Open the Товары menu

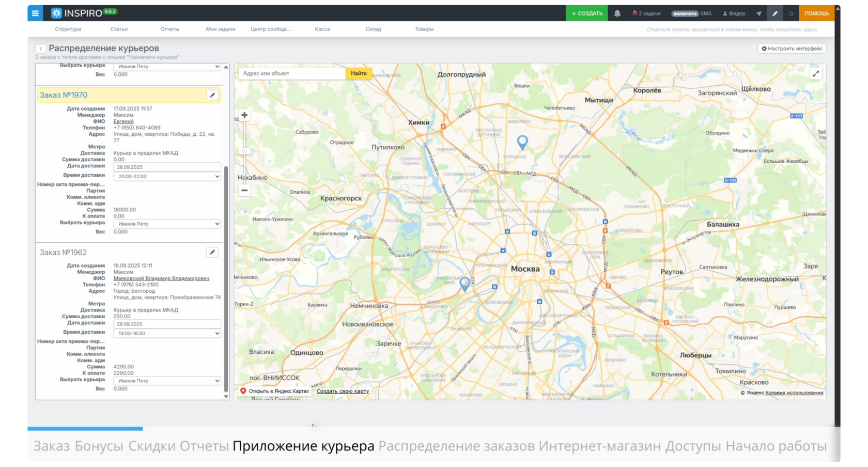point(424,29)
